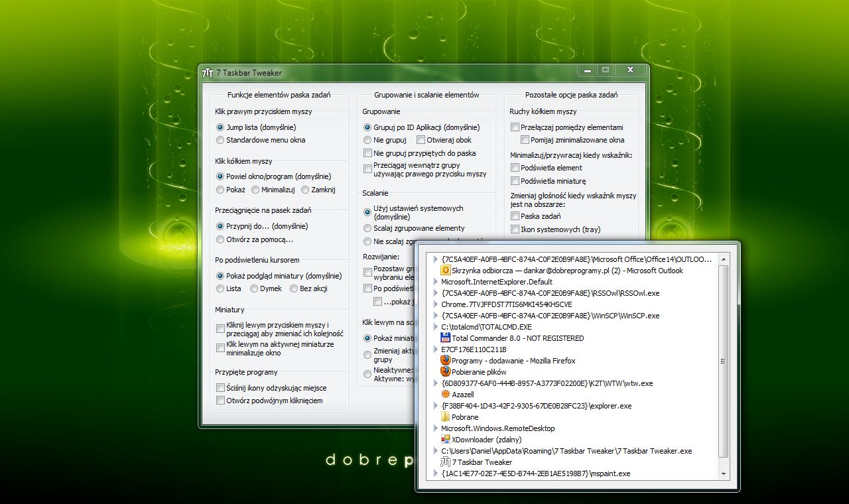
Task: Enable the Otwieraj obok checkbox
Action: coord(421,140)
